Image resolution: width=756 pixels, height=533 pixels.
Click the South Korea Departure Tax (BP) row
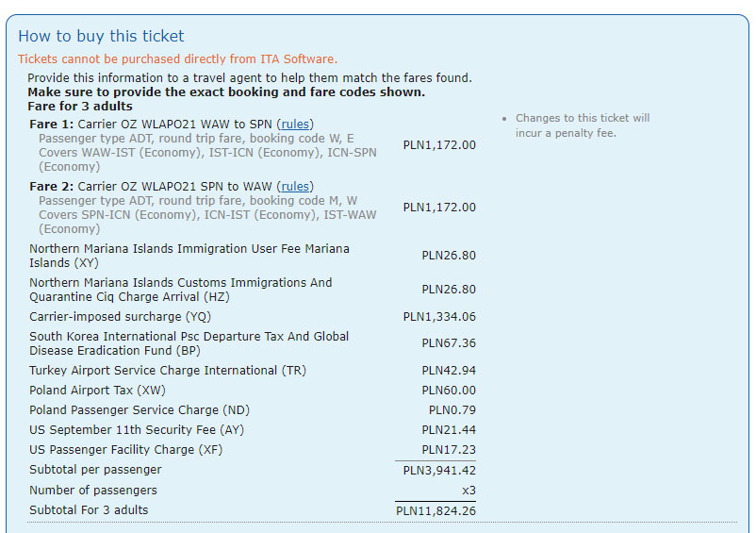(253, 343)
